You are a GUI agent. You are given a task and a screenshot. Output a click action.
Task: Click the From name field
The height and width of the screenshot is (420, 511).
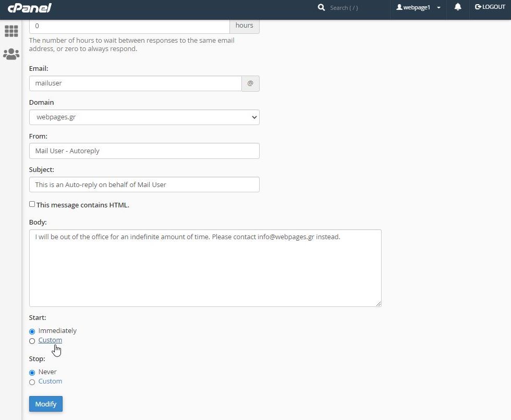point(144,151)
